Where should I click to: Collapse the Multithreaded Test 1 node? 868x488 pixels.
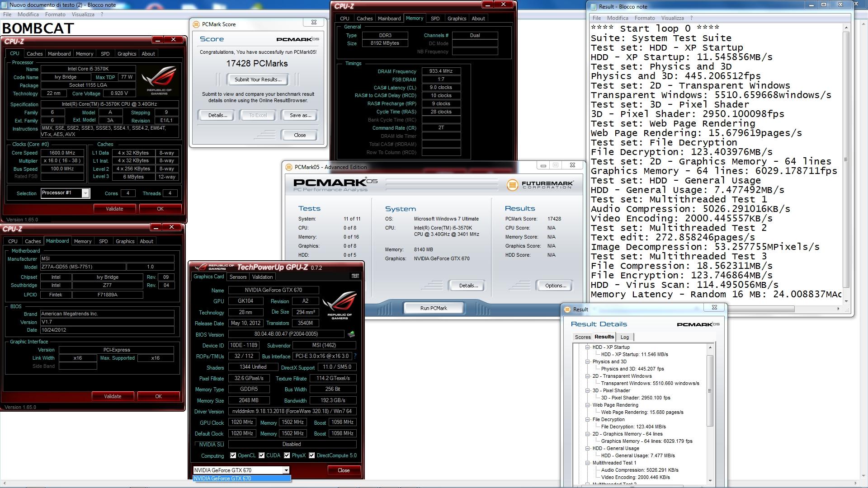588,463
